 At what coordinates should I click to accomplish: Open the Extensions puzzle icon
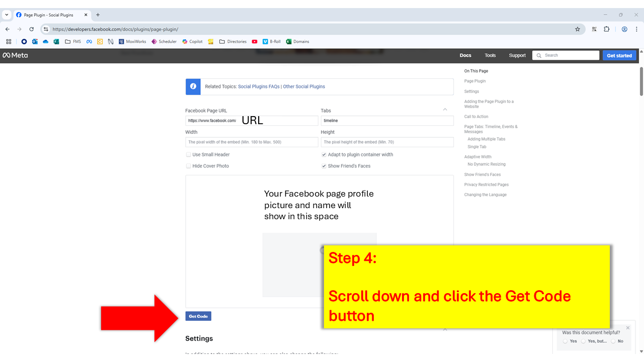(x=607, y=29)
